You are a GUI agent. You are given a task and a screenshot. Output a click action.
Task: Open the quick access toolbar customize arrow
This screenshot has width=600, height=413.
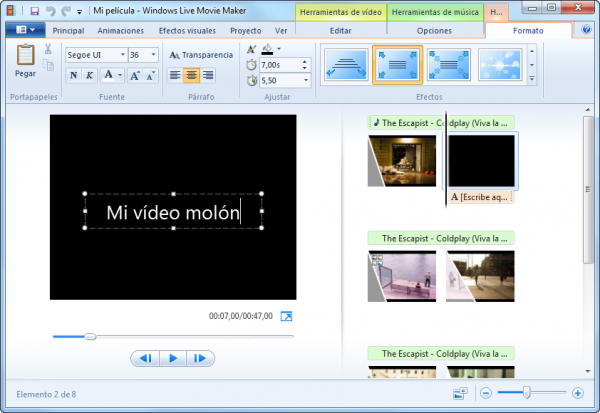click(x=79, y=12)
